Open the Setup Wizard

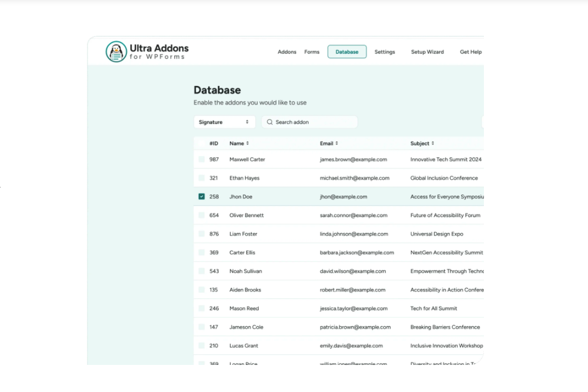pyautogui.click(x=427, y=52)
